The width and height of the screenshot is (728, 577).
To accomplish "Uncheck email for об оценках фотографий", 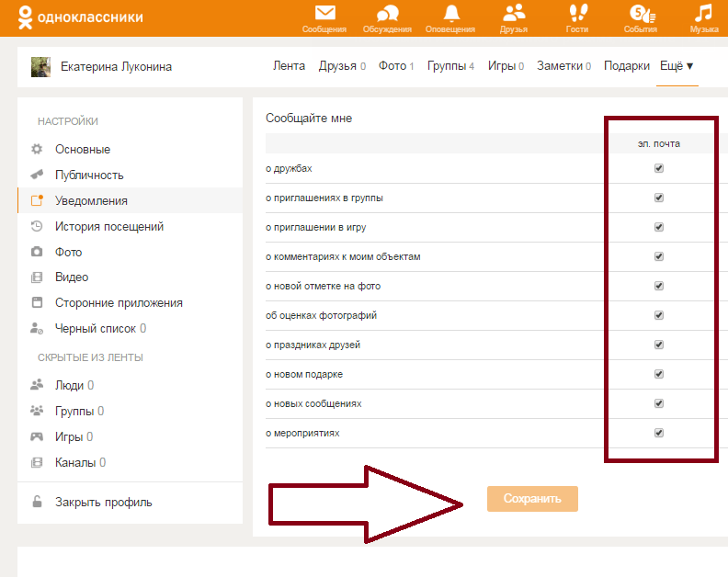I will coord(659,315).
